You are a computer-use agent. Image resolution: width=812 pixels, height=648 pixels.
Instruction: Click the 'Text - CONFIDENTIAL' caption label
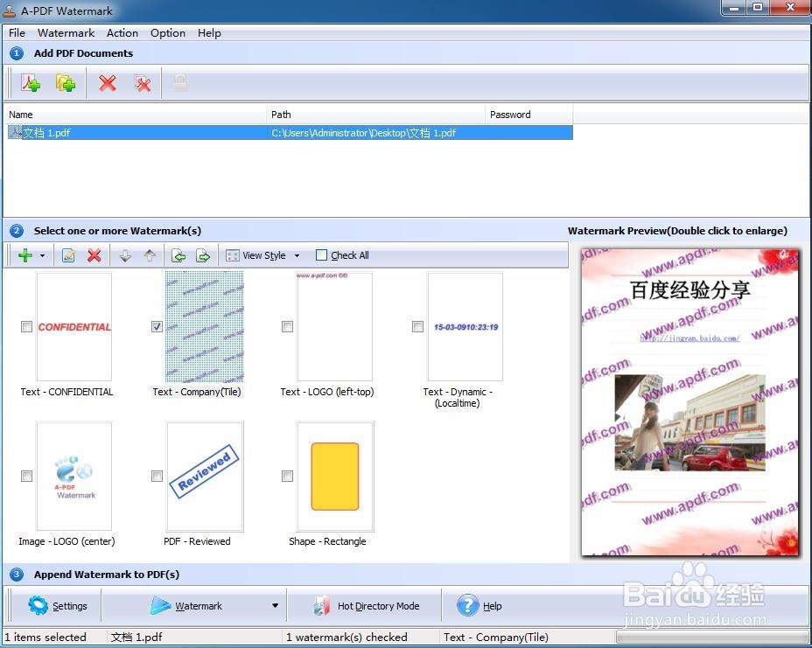tap(66, 392)
